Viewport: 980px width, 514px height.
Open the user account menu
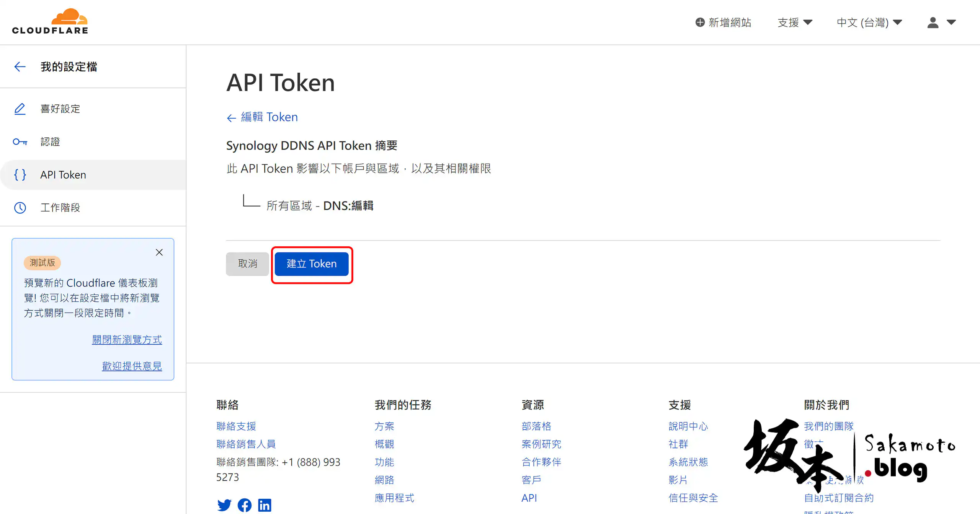pyautogui.click(x=941, y=22)
